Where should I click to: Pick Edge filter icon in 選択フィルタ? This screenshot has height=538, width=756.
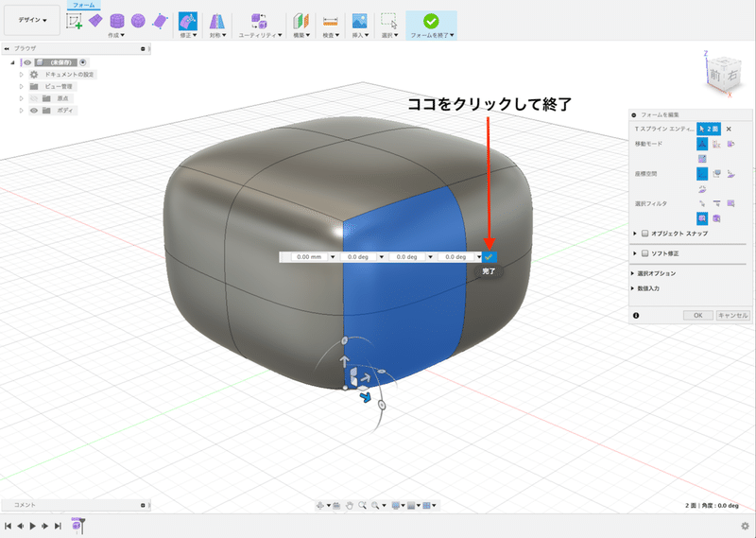[716, 203]
